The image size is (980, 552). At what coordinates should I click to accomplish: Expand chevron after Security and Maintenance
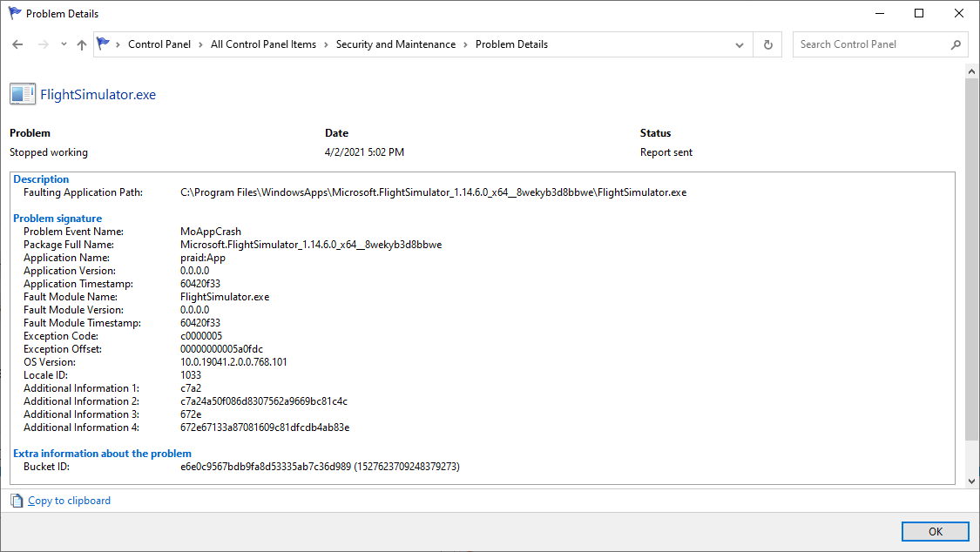(466, 45)
